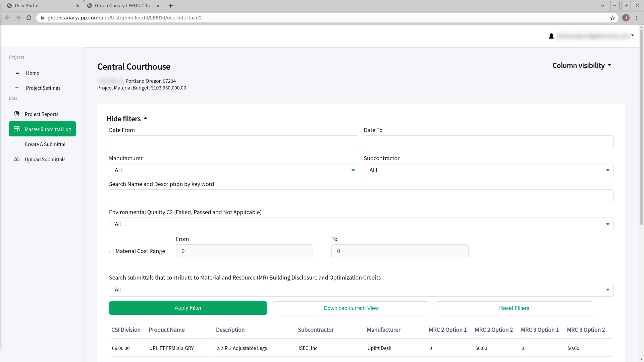Click into the Date From field
The image size is (644, 362).
pos(234,142)
